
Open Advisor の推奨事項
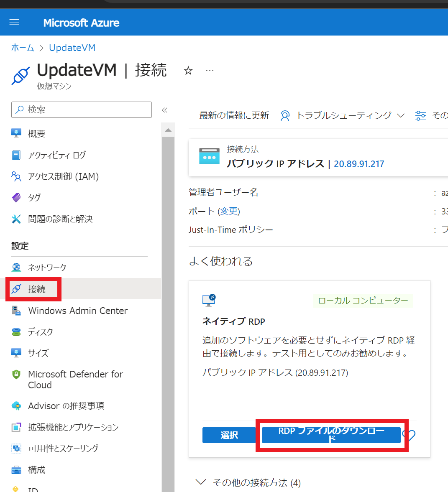66,406
